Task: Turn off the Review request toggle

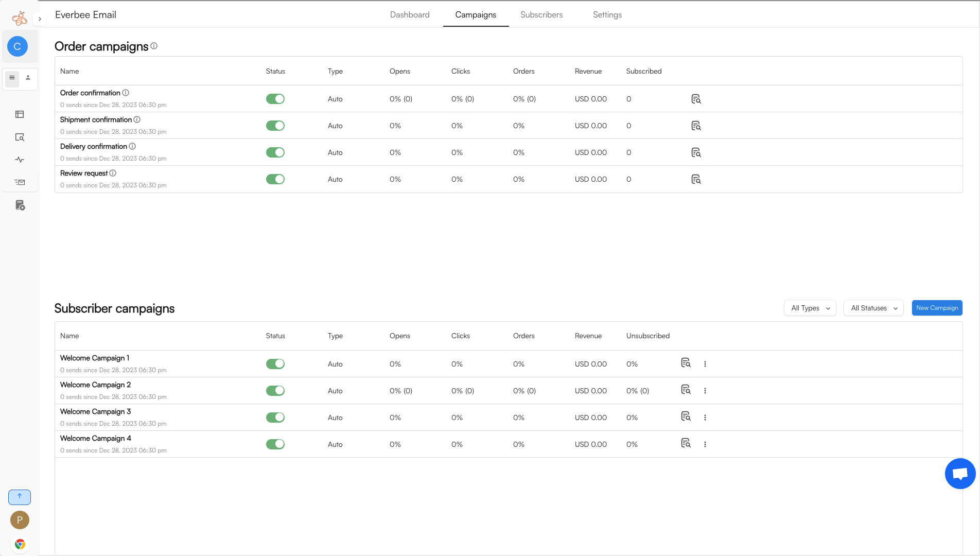Action: point(275,179)
